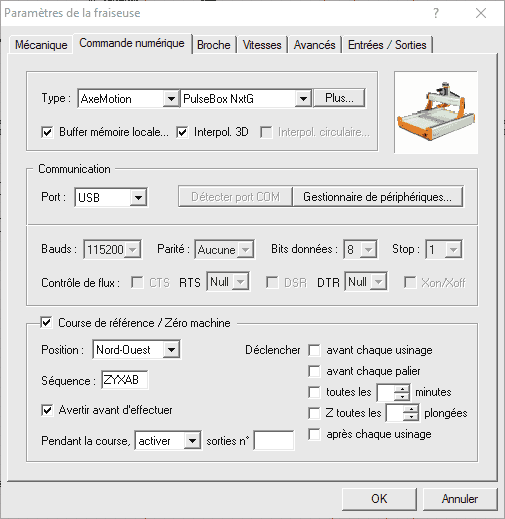Click the milling machine preview image

click(436, 112)
